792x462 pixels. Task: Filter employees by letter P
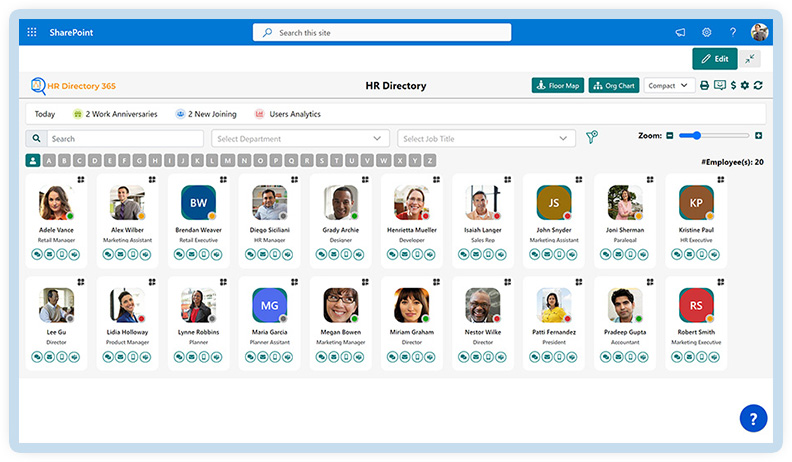click(x=276, y=161)
